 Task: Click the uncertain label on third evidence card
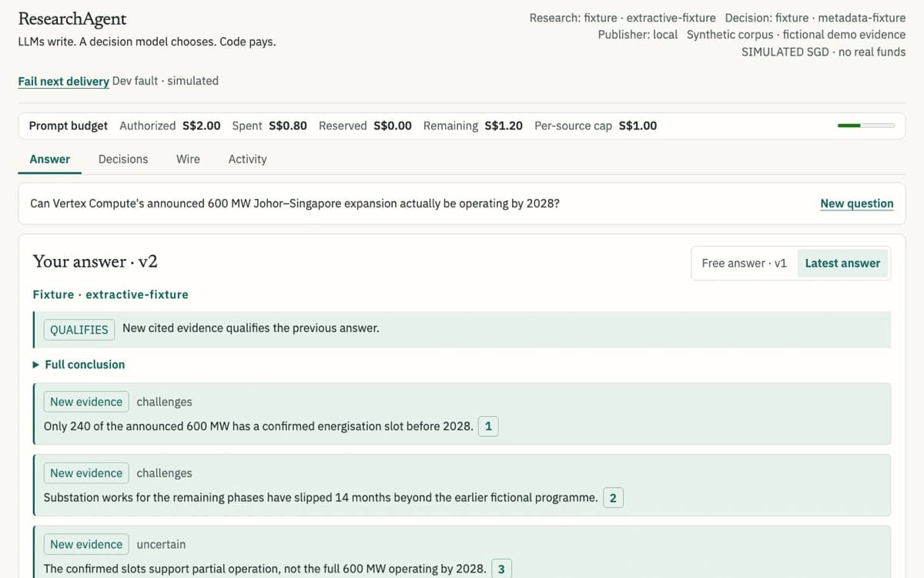[x=161, y=544]
